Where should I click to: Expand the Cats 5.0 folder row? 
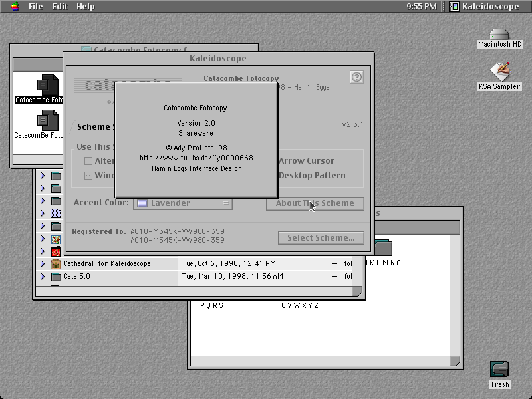[43, 276]
